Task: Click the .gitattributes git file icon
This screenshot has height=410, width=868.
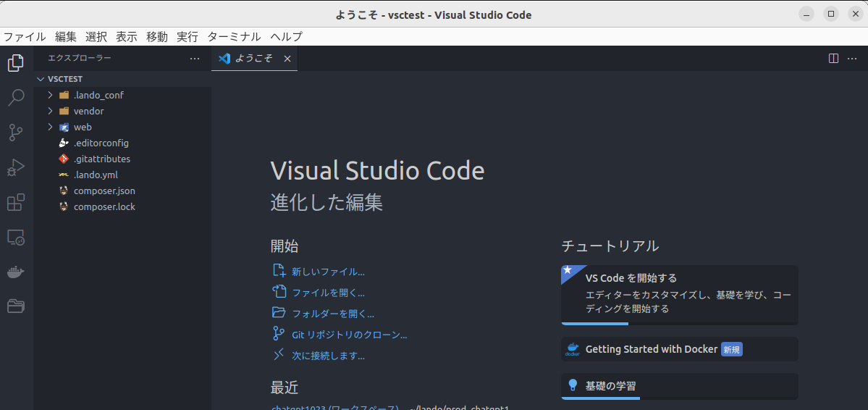Action: pyautogui.click(x=64, y=159)
